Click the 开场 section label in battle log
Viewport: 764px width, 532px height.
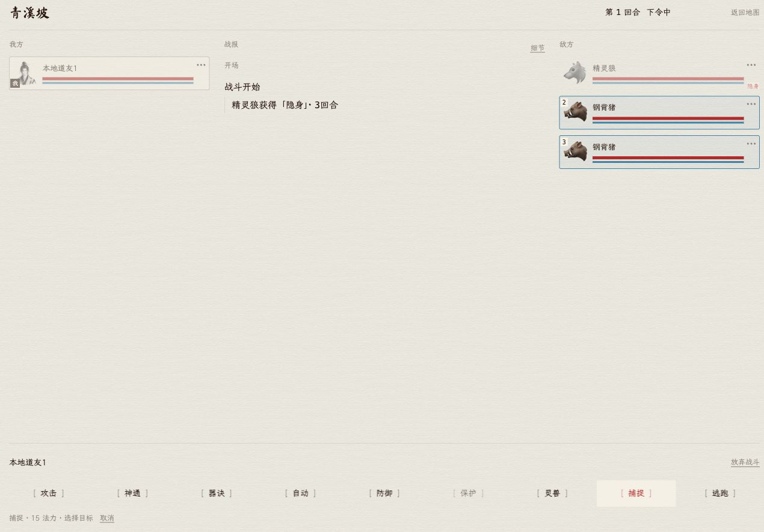(x=232, y=65)
